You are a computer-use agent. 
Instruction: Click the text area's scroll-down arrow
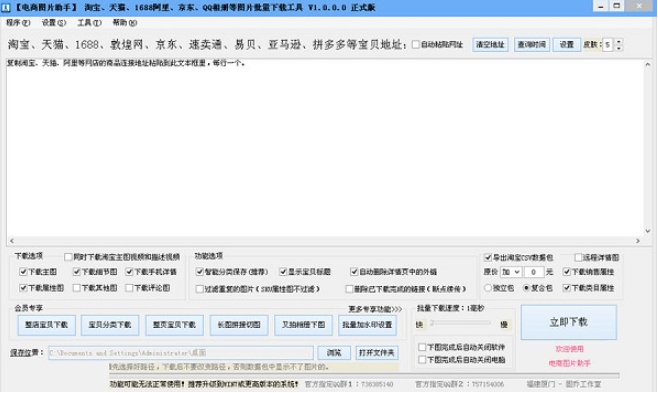pyautogui.click(x=648, y=231)
